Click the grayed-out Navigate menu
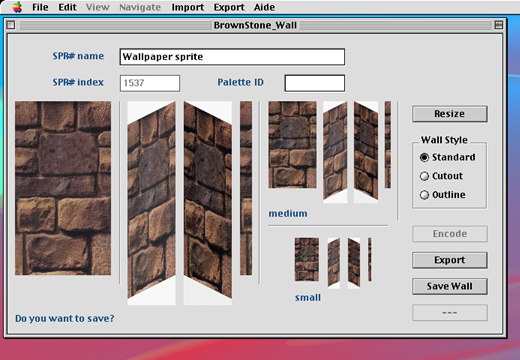This screenshot has width=520, height=360. 140,7
